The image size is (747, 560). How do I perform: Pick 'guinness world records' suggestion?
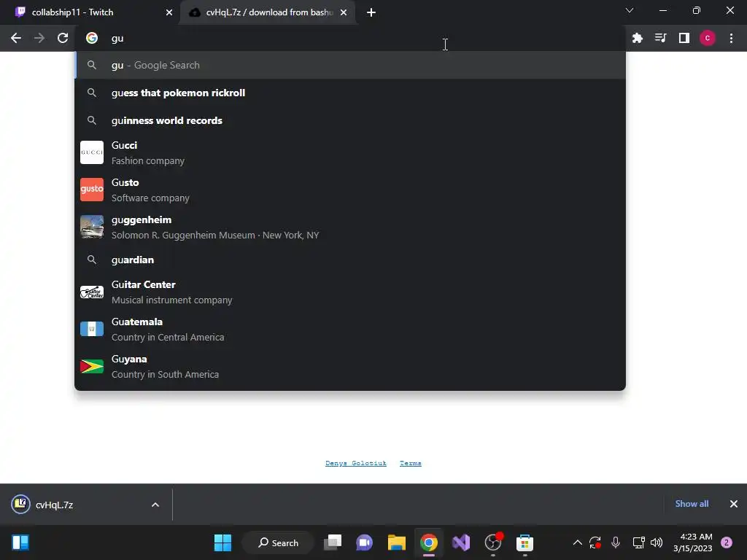tap(350, 120)
